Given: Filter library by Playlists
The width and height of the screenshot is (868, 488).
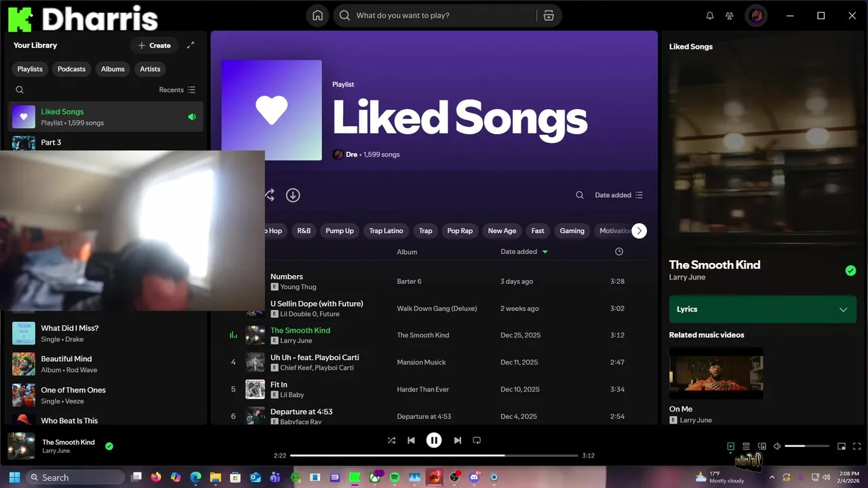Looking at the screenshot, I should (30, 69).
